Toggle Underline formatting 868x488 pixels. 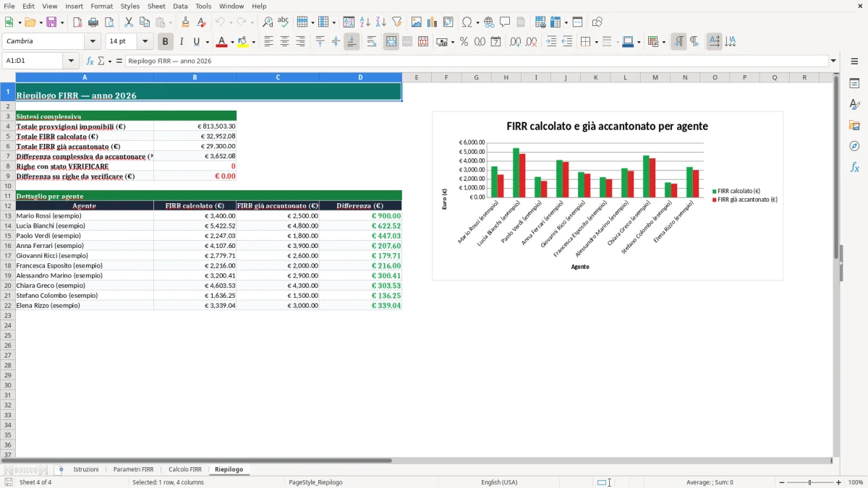point(196,41)
